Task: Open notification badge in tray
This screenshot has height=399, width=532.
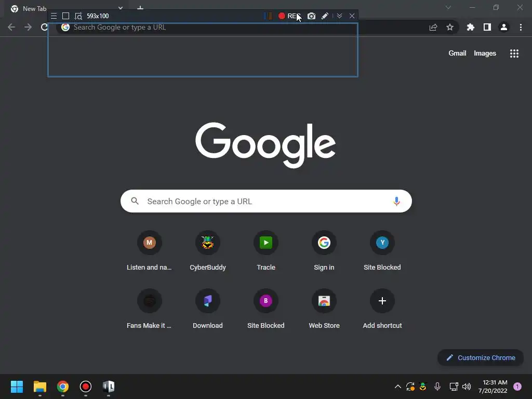Action: tap(517, 387)
